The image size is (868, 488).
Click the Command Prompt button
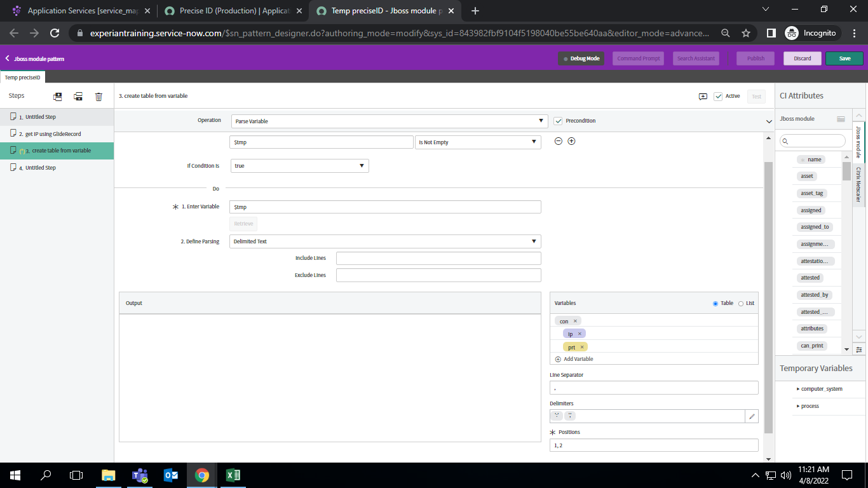639,58
